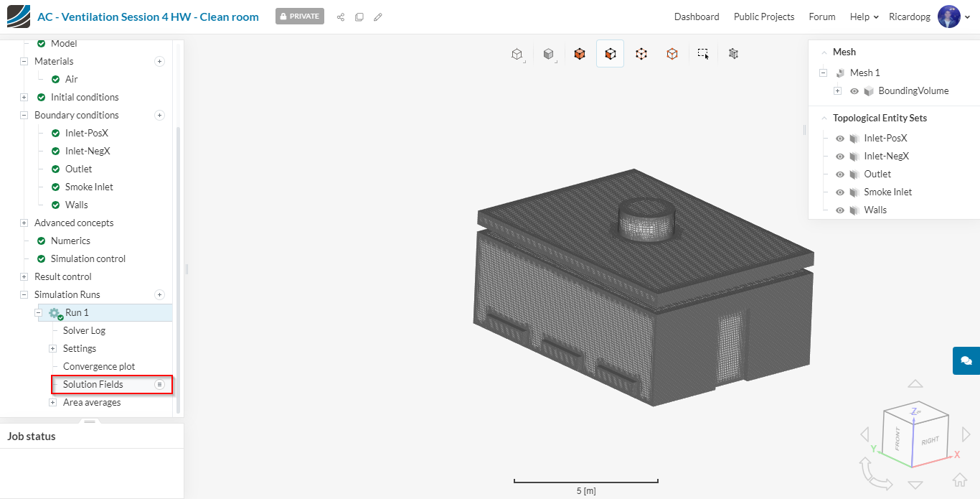This screenshot has width=980, height=499.
Task: Click the RIGHT face of orientation cube
Action: coord(930,440)
